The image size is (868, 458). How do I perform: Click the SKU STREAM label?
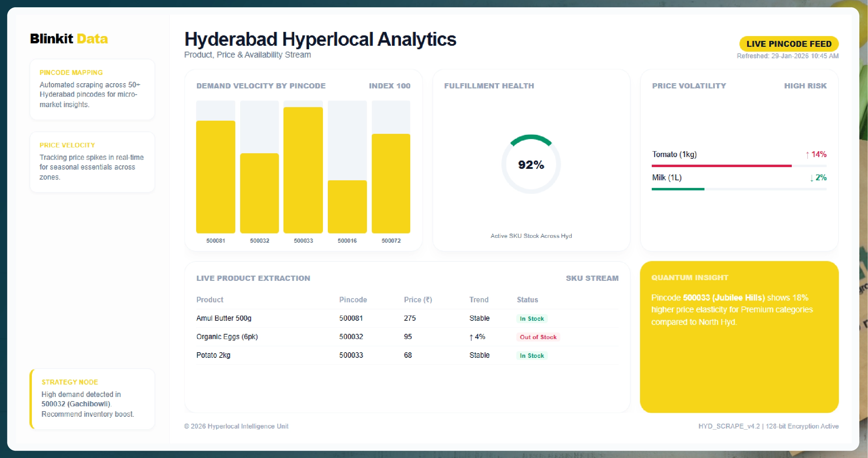[x=592, y=278]
